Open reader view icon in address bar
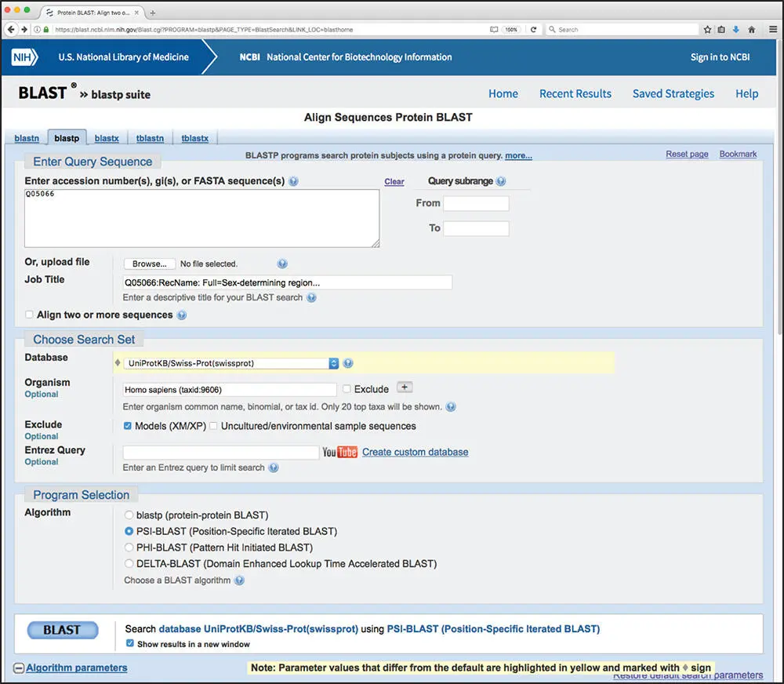 [494, 30]
